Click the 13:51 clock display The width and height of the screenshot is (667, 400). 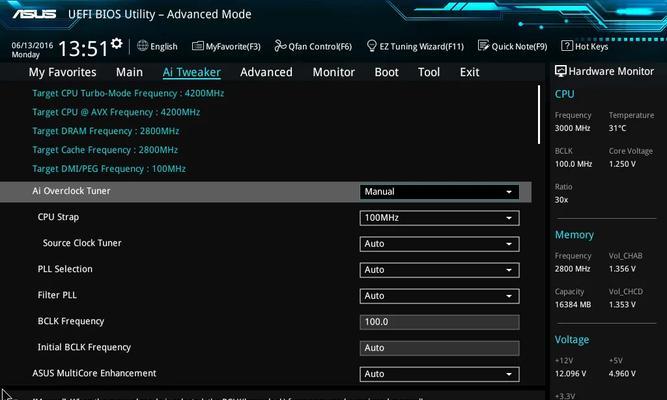(x=83, y=49)
